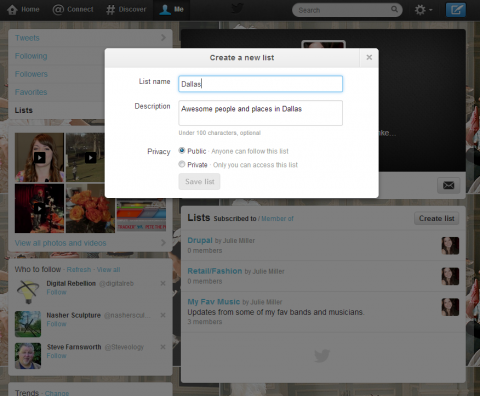
Task: Open Steve Farnsworth profile name
Action: click(x=74, y=347)
